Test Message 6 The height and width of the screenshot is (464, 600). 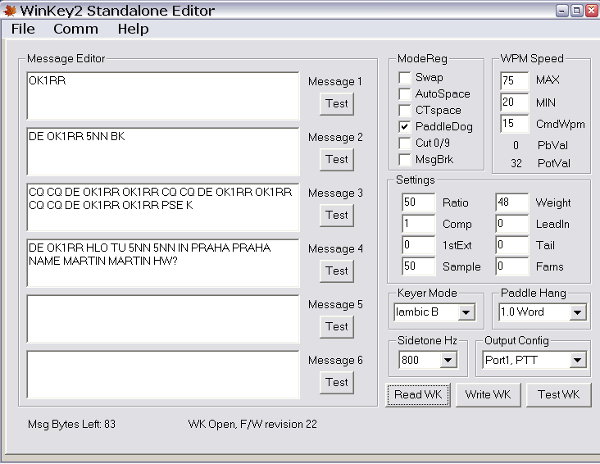337,383
